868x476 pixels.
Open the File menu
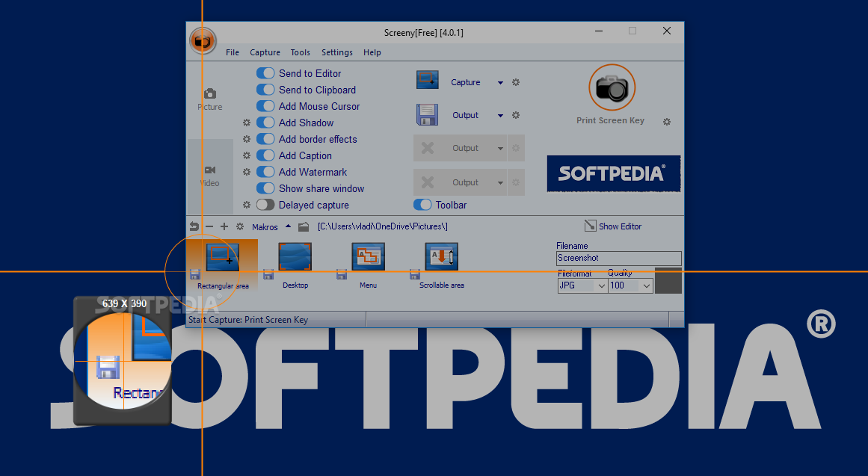click(233, 52)
